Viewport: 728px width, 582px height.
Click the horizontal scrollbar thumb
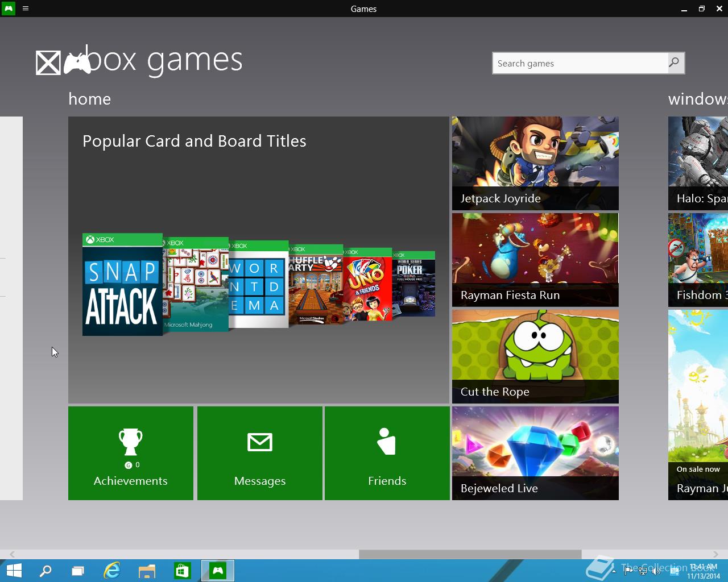(470, 554)
